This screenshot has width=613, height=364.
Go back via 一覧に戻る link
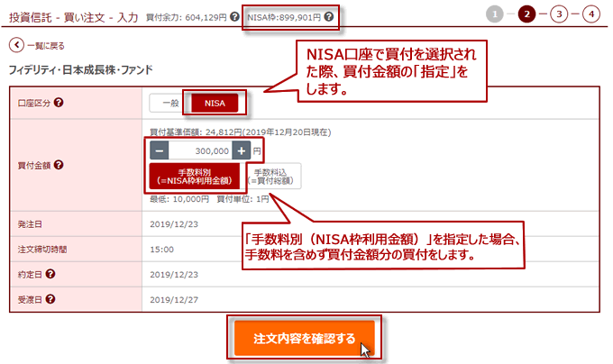(x=46, y=46)
